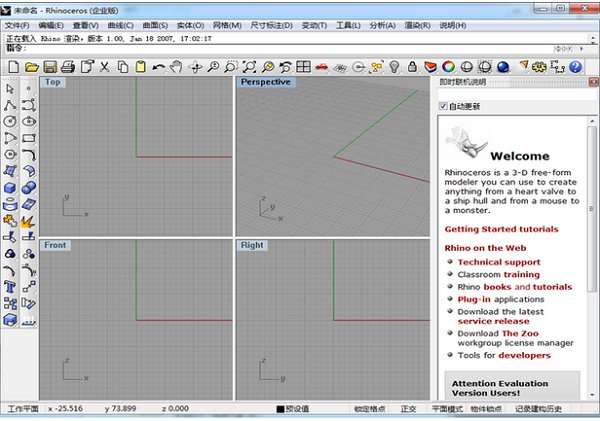Click the Cut scissors icon
Viewport: 600px width, 421px height.
pyautogui.click(x=104, y=67)
